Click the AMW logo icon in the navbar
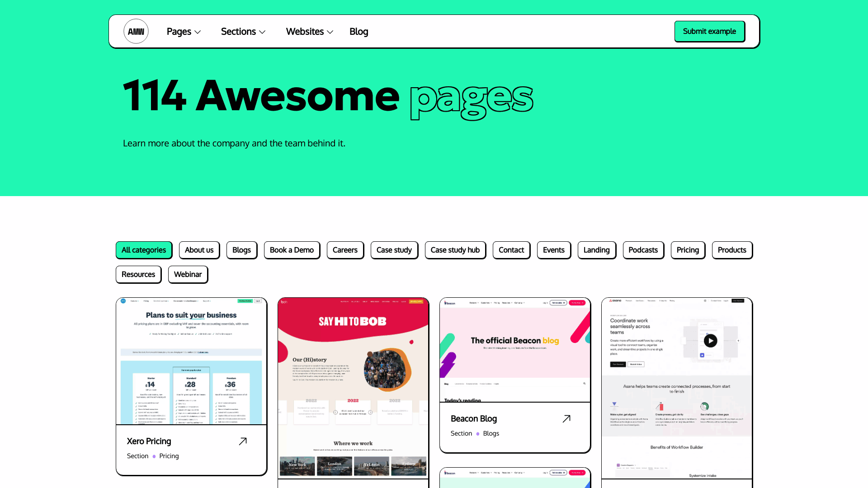 (136, 31)
